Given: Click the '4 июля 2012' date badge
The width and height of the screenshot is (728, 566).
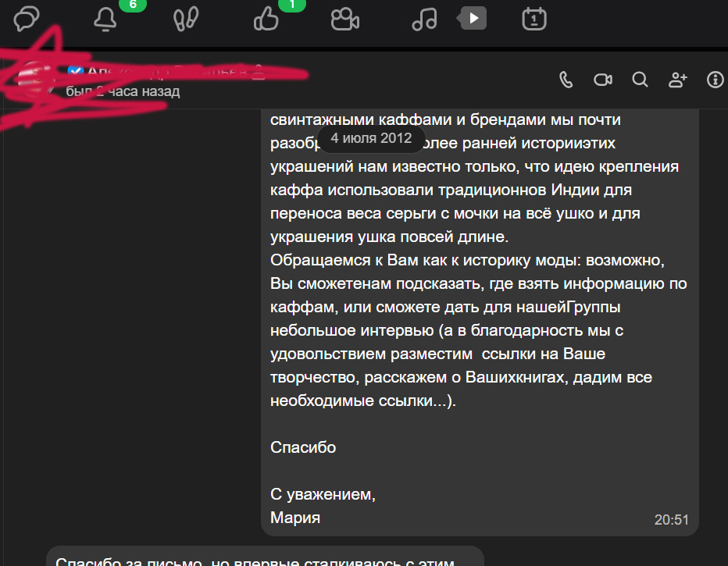Looking at the screenshot, I should click(369, 137).
